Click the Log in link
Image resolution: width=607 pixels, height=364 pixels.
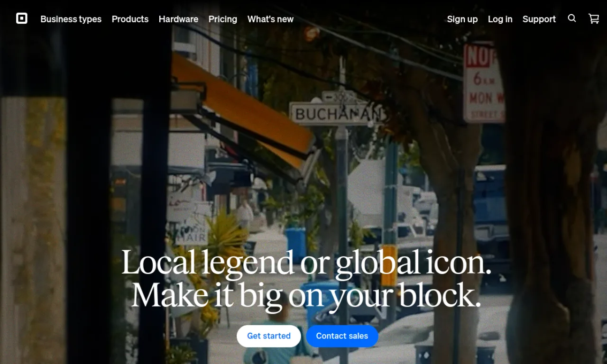[500, 19]
